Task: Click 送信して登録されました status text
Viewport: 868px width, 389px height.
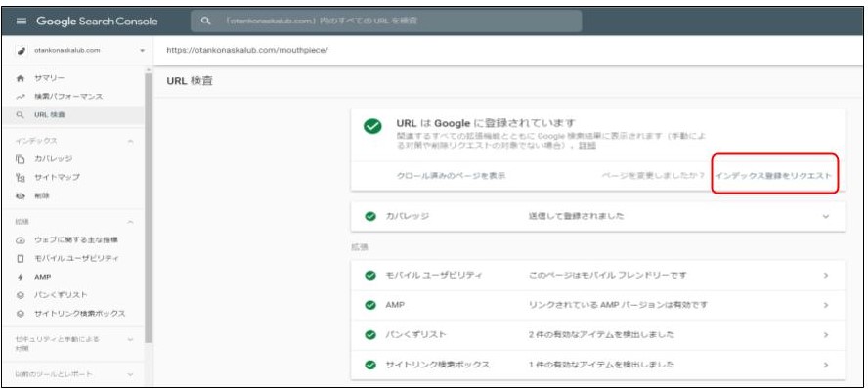Action: click(577, 216)
